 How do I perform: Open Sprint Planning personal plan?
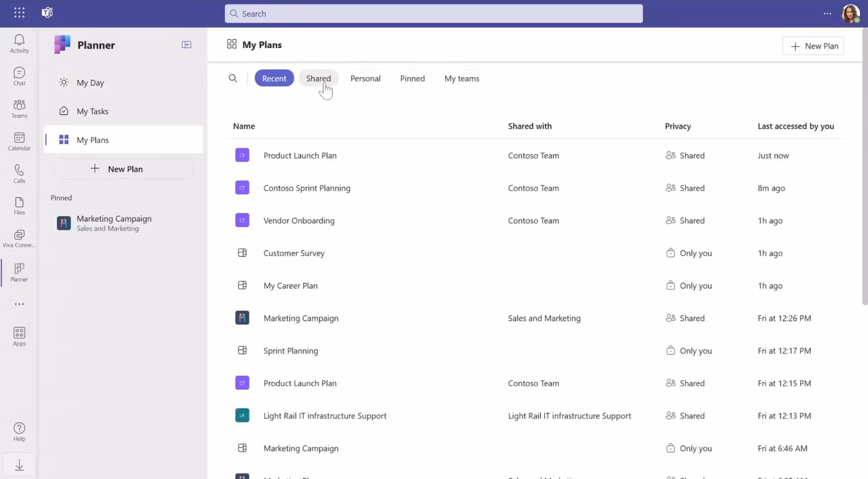tap(291, 351)
